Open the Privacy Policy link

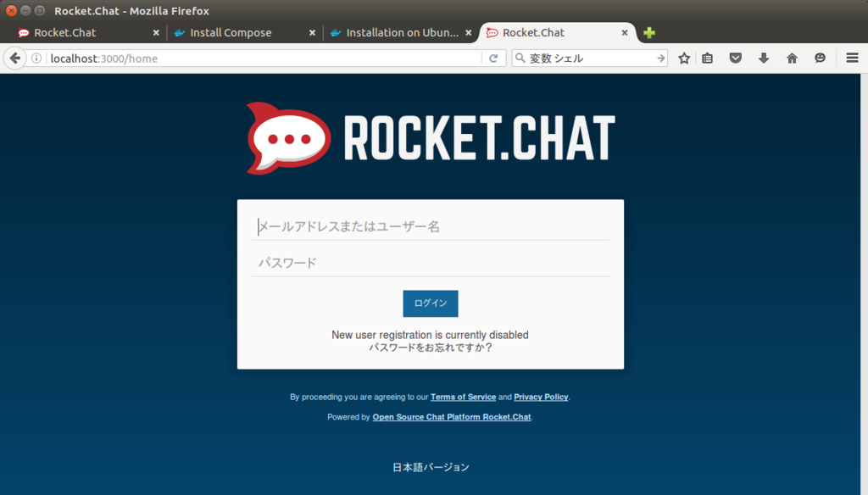tap(541, 397)
